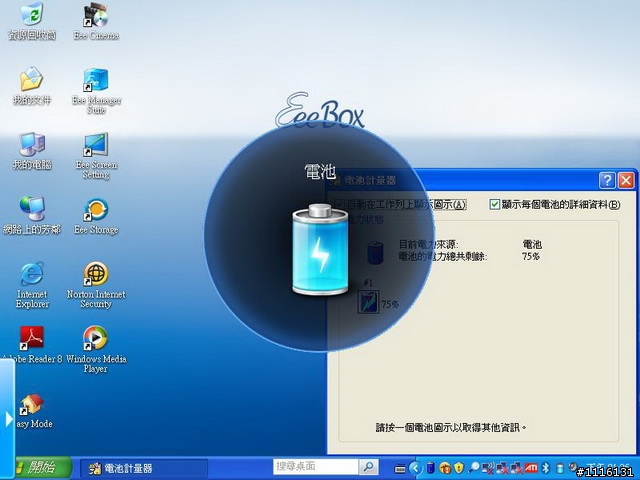
Task: Open Internet Explorer desktop icon
Action: coord(32,285)
